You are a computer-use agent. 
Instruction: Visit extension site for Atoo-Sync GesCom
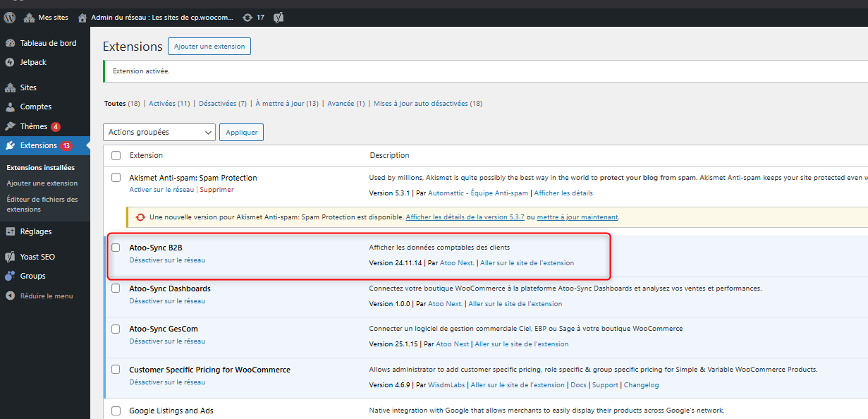pyautogui.click(x=522, y=344)
